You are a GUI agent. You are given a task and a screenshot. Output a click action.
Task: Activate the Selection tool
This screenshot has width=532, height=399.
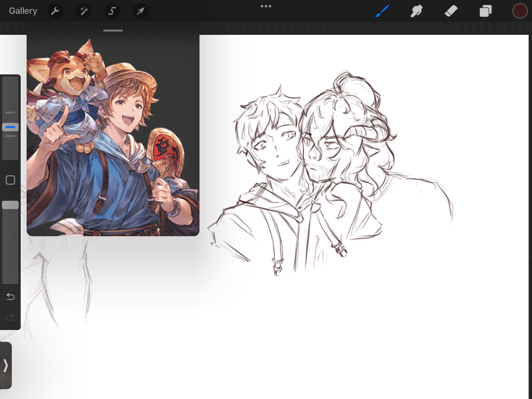112,11
